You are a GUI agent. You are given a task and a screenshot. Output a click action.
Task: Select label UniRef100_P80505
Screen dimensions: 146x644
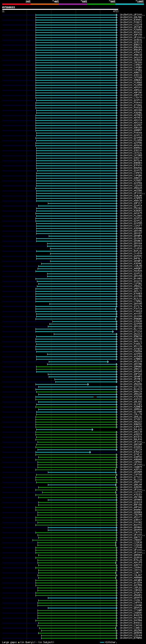[x=131, y=271]
